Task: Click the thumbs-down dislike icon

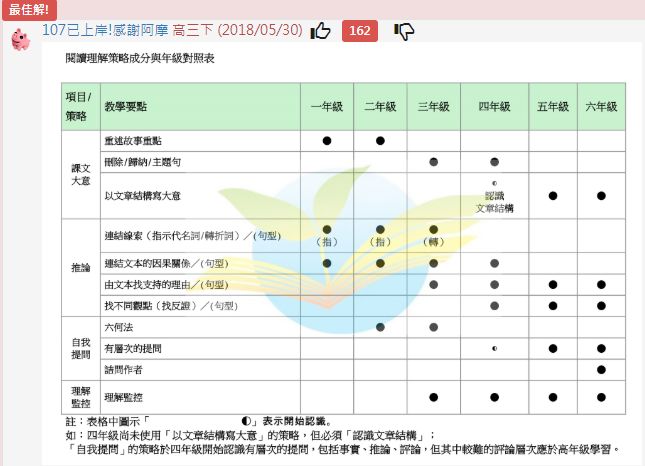Action: point(404,31)
